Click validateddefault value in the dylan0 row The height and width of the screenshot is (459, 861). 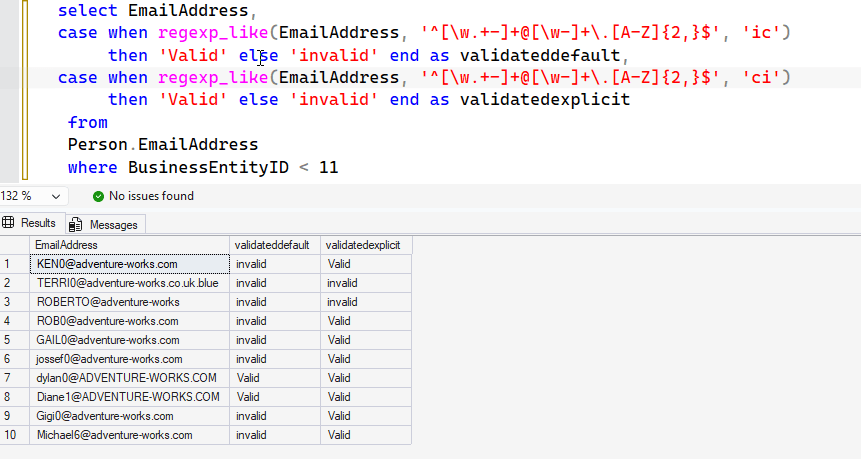point(275,378)
